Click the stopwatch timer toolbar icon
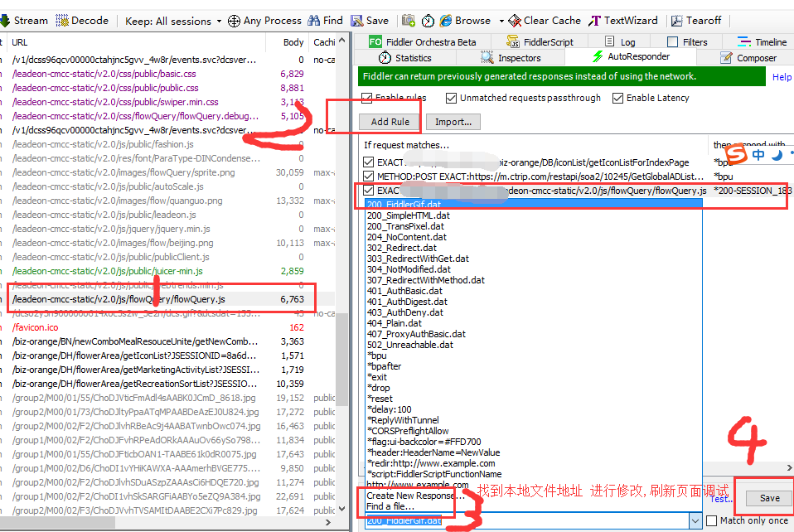The width and height of the screenshot is (794, 532). [x=428, y=21]
